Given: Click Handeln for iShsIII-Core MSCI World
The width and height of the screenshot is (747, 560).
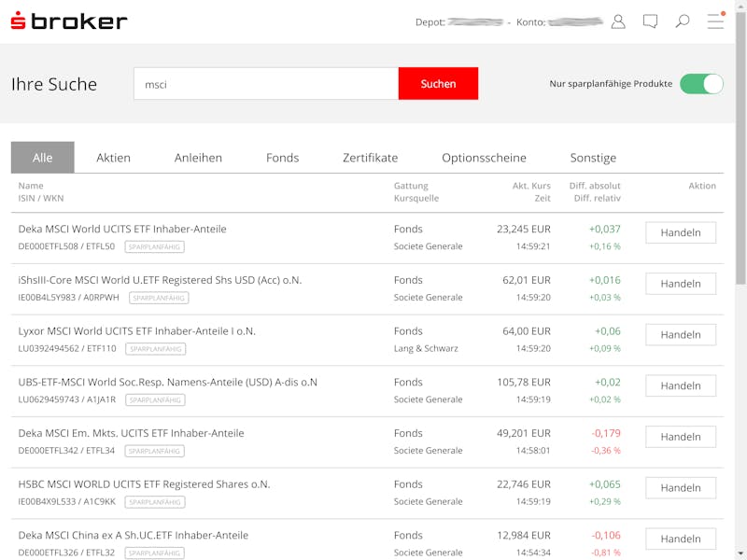Looking at the screenshot, I should [681, 284].
